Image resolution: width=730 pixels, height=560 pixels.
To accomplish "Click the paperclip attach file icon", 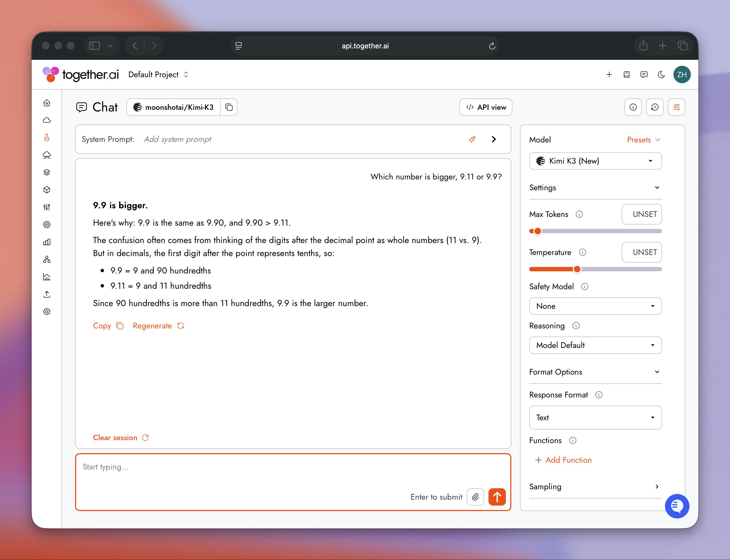I will point(475,497).
